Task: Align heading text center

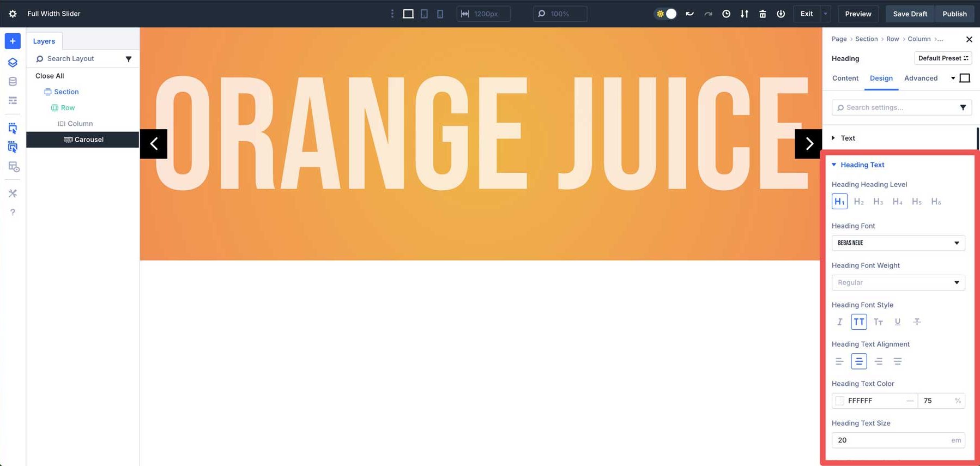Action: [x=859, y=361]
